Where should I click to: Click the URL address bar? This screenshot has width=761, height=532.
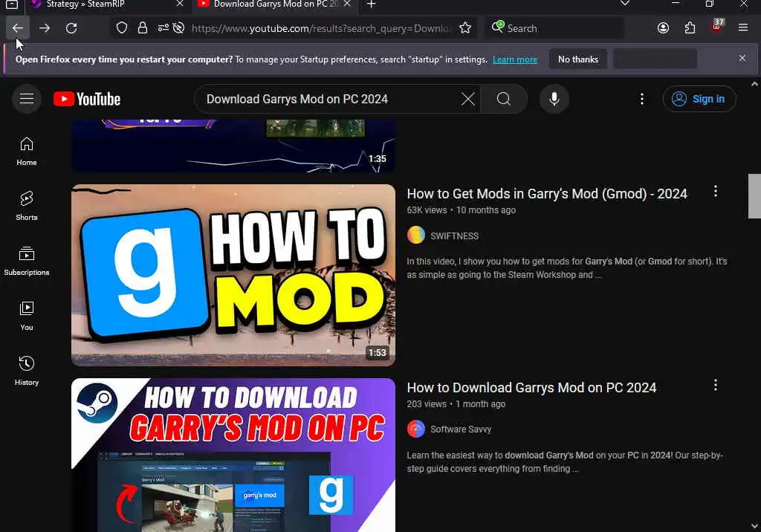tap(320, 28)
